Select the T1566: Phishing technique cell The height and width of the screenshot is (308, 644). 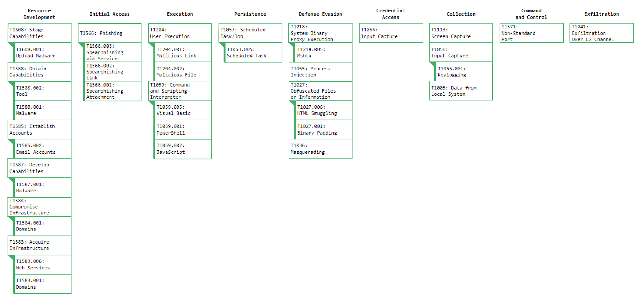(x=110, y=33)
